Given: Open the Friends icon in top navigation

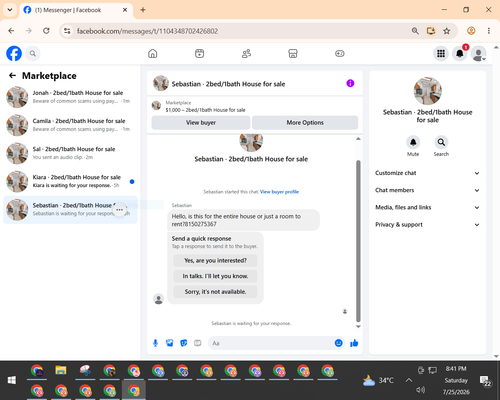Looking at the screenshot, I should click(x=246, y=53).
